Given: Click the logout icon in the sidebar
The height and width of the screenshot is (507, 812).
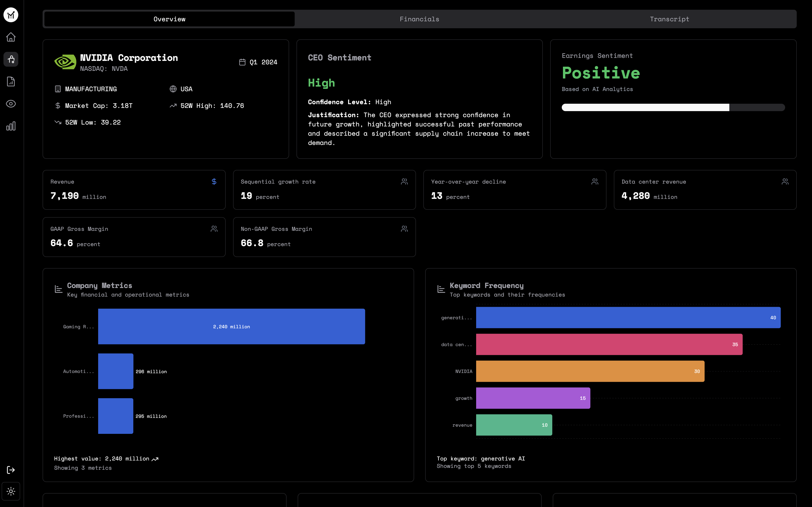Looking at the screenshot, I should [x=11, y=470].
